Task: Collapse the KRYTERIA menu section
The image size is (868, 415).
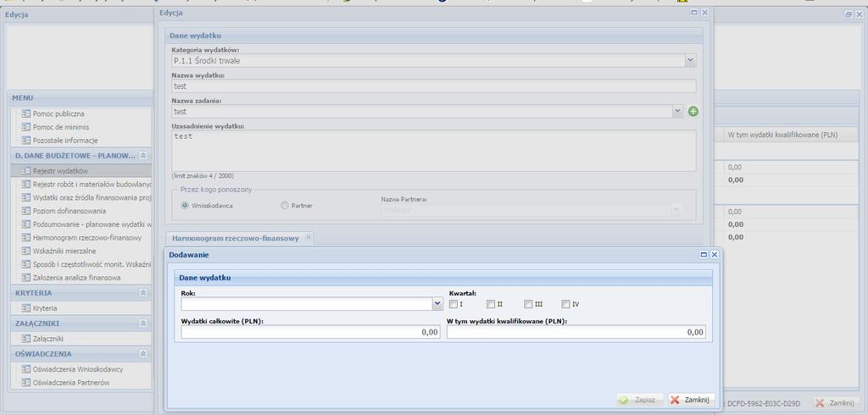Action: click(142, 293)
